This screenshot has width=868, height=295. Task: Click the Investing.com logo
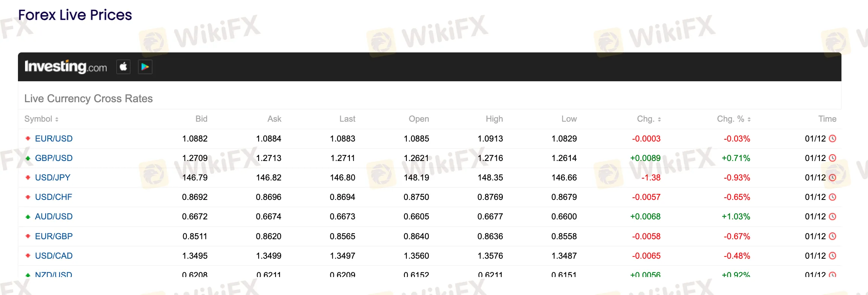pyautogui.click(x=66, y=67)
